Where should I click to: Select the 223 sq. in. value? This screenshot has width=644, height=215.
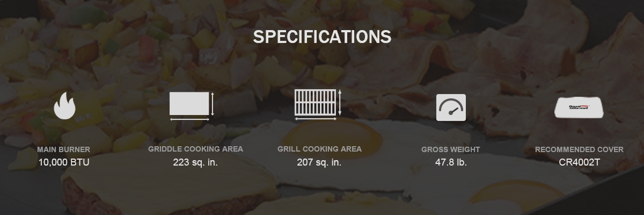[195, 162]
